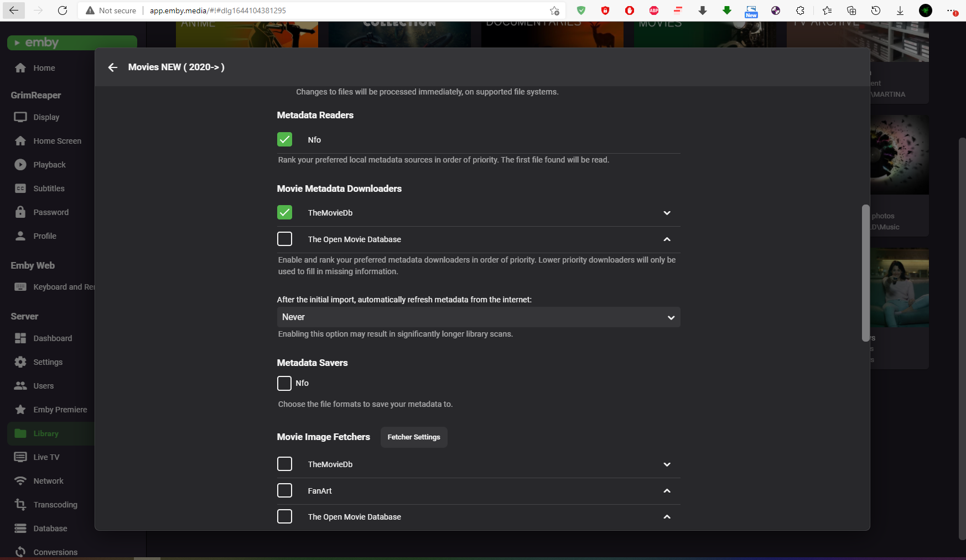Uncheck the Nfo metadata reader checkbox
This screenshot has height=560, width=966.
tap(284, 139)
